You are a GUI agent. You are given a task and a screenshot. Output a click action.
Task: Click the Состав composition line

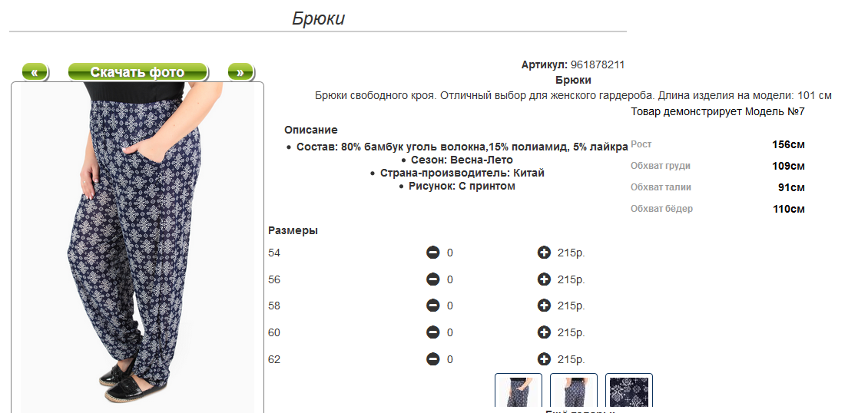coord(462,147)
